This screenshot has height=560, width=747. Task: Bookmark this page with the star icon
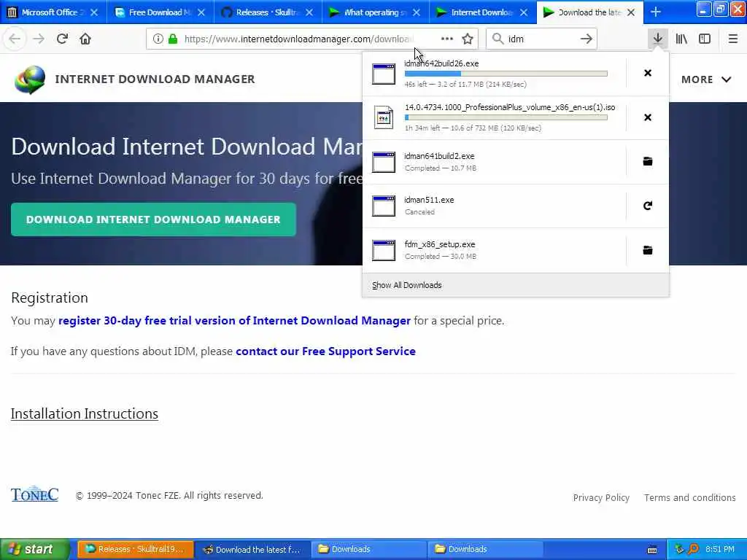(468, 39)
